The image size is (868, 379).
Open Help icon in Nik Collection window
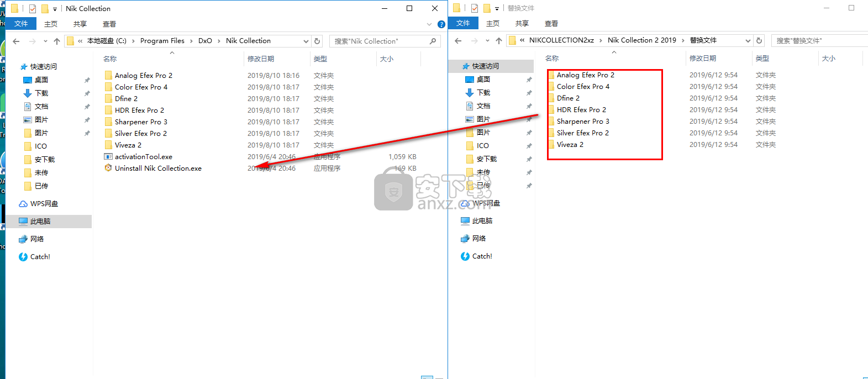[441, 24]
